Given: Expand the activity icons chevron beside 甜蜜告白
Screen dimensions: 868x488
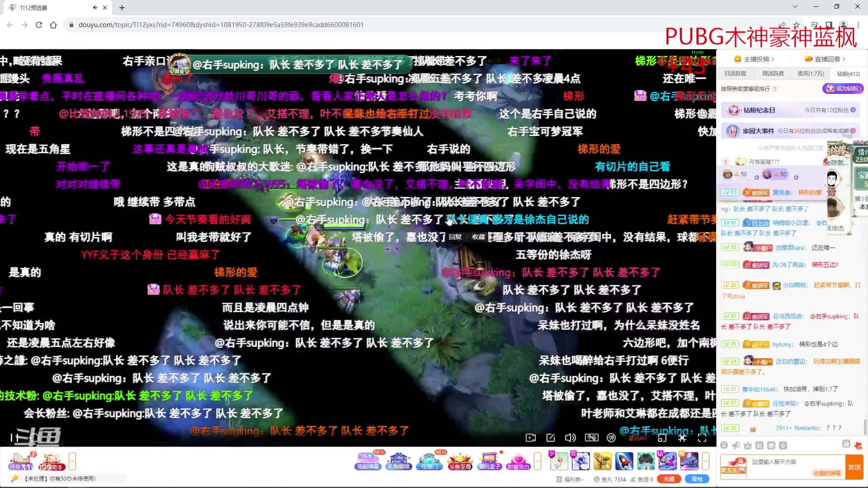Looking at the screenshot, I should (x=538, y=461).
